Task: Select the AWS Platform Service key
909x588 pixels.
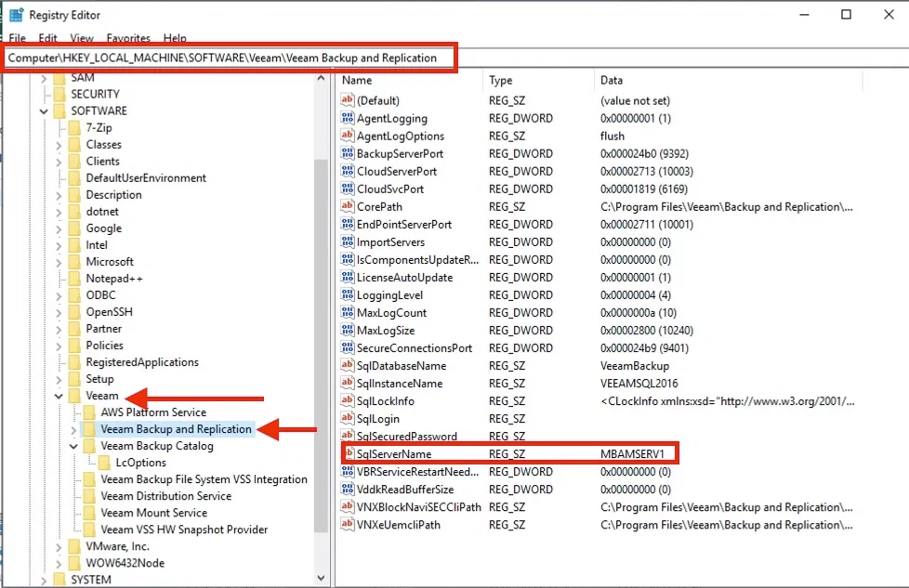Action: click(153, 412)
